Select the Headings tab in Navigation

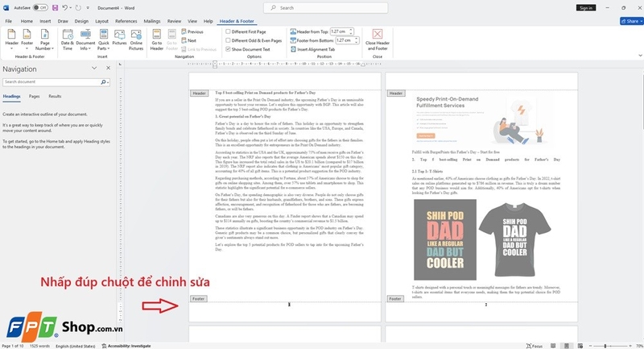coord(11,96)
